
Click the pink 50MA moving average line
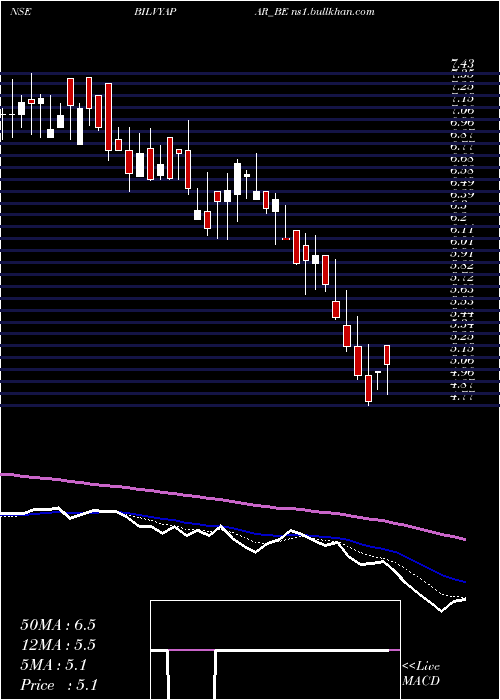tap(232, 501)
